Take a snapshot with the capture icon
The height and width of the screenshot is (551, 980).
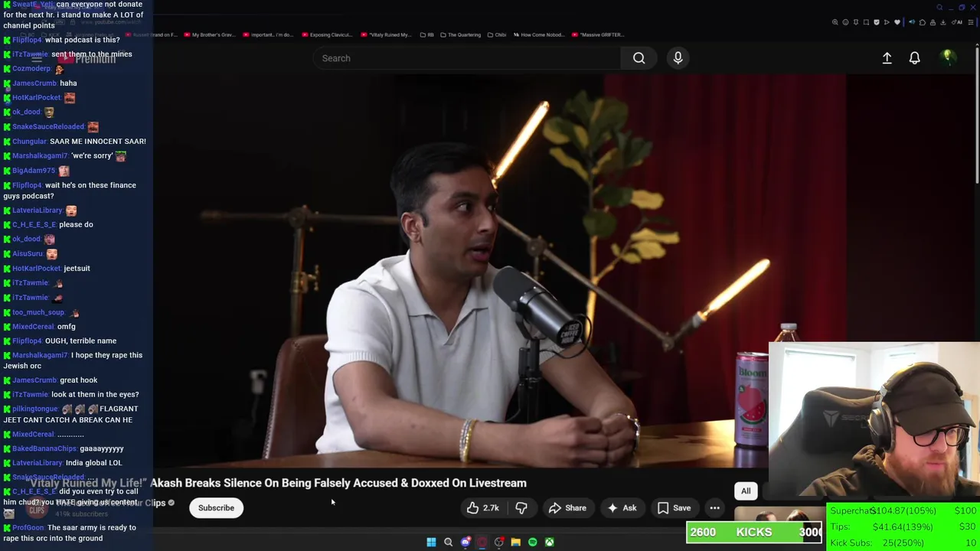pos(866,22)
